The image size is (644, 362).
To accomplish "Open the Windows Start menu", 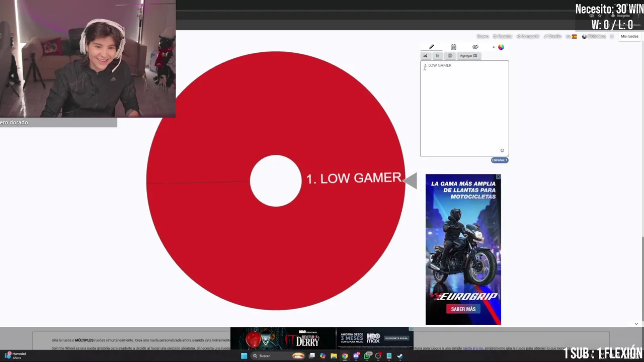I will tap(244, 356).
